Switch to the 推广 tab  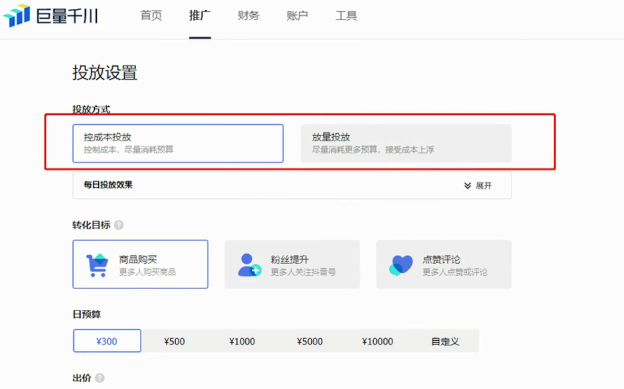point(200,16)
